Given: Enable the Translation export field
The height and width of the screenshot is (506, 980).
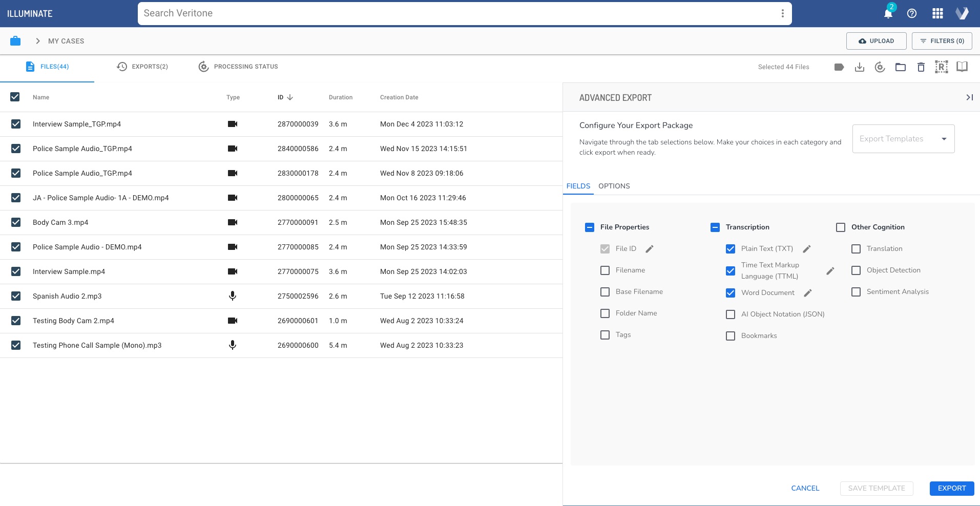Looking at the screenshot, I should point(856,248).
